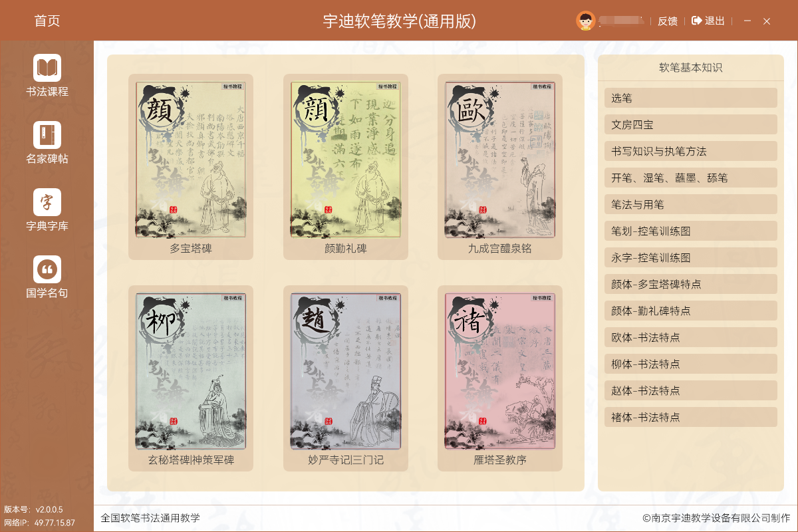This screenshot has width=798, height=532.
Task: Select 欧体-书法特点 from the list
Action: pos(690,337)
